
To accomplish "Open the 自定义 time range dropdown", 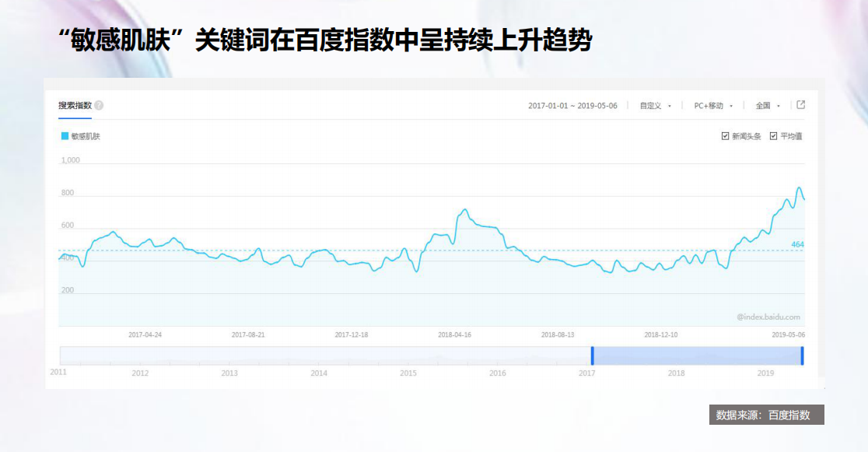I will pos(656,106).
